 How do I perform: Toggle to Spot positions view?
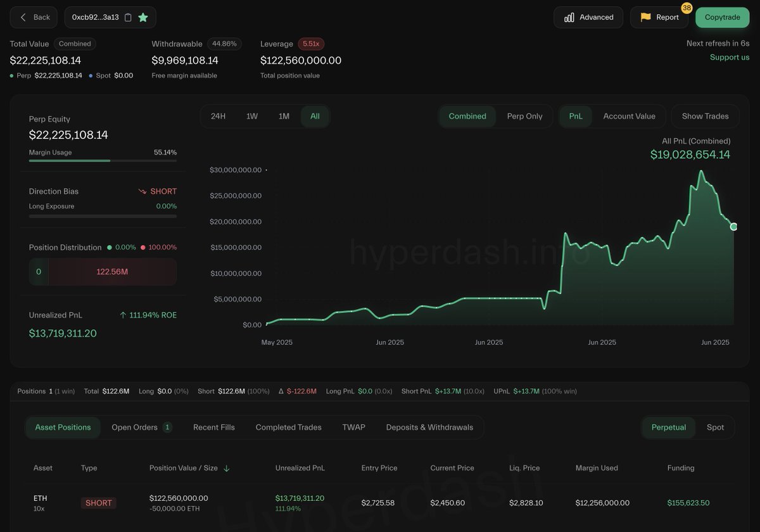[715, 427]
